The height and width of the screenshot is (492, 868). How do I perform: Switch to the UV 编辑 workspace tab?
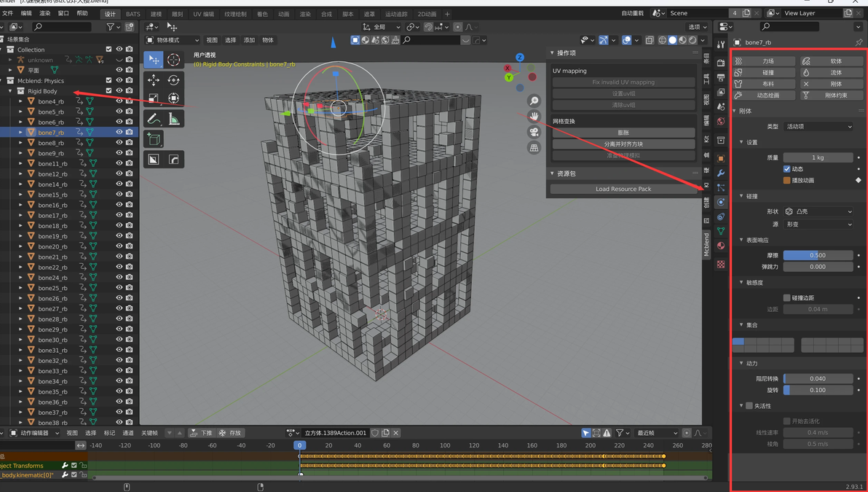point(203,14)
